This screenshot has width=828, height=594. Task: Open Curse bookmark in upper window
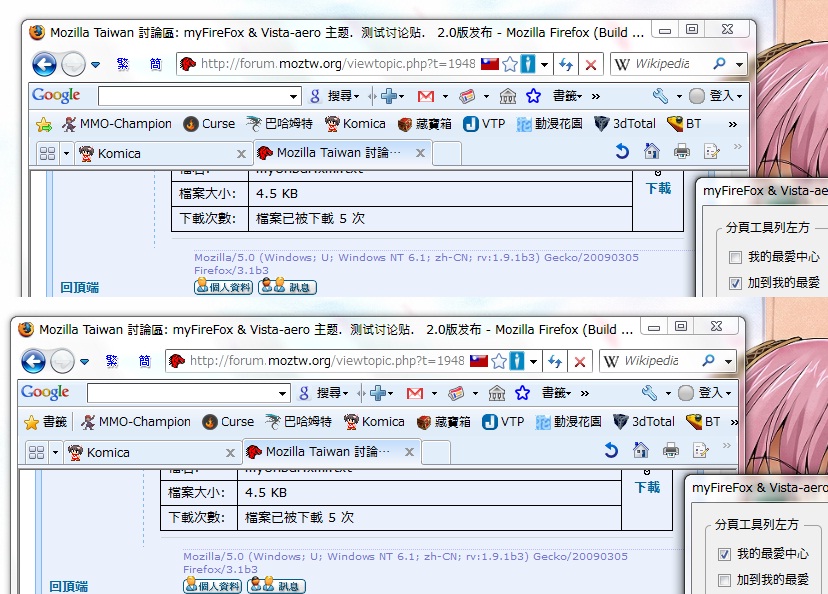pyautogui.click(x=209, y=124)
